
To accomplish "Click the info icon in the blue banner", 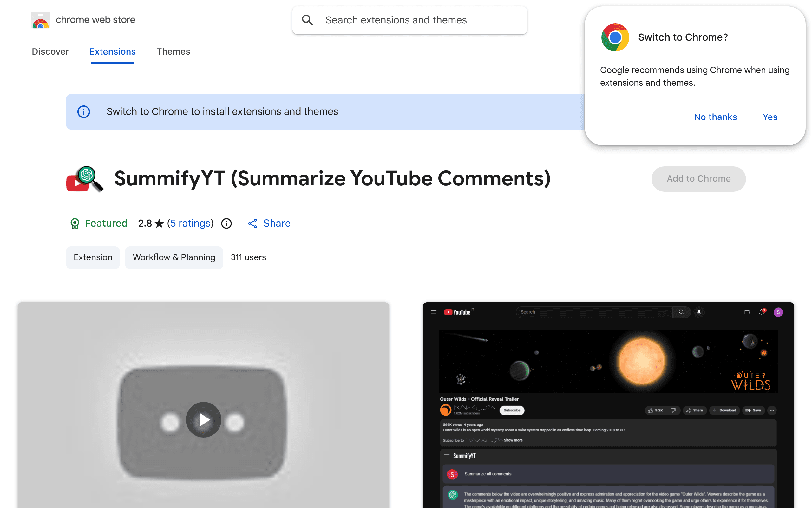I will [83, 111].
